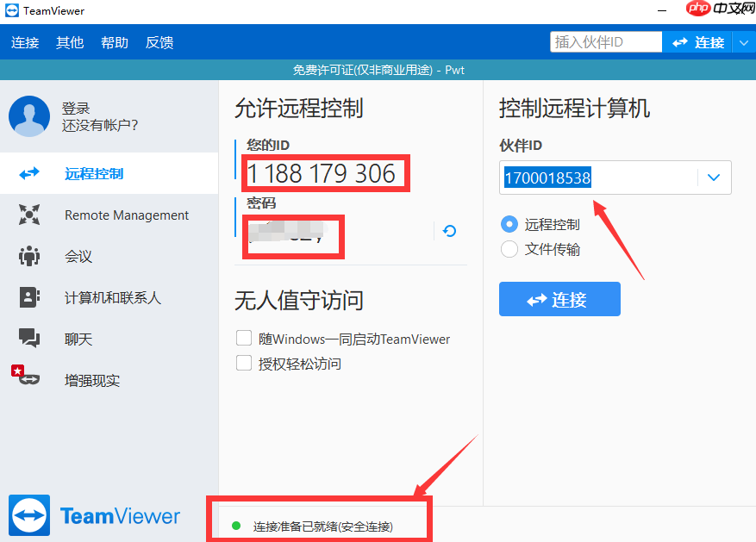Image resolution: width=756 pixels, height=542 pixels.
Task: Open the 其他 menu
Action: 70,42
